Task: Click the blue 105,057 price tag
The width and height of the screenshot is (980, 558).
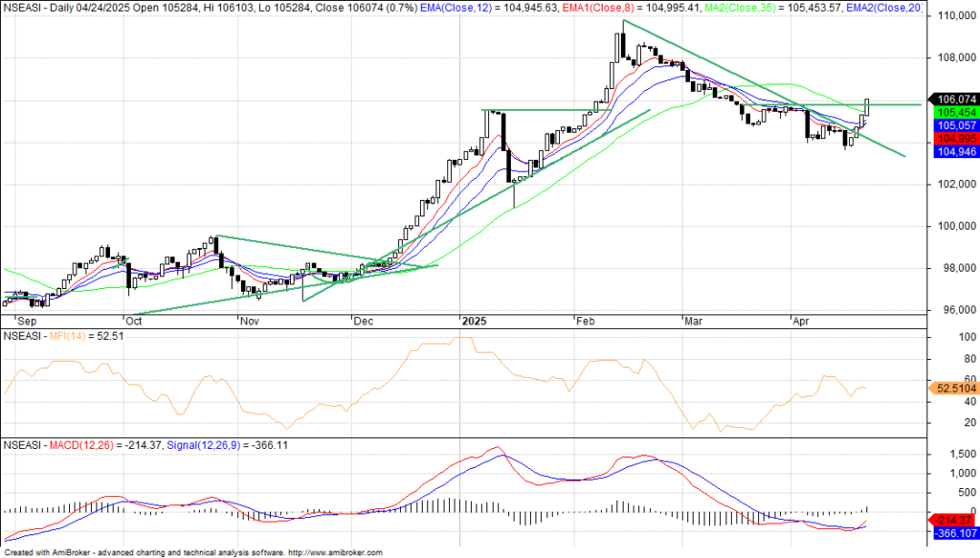Action: (956, 125)
